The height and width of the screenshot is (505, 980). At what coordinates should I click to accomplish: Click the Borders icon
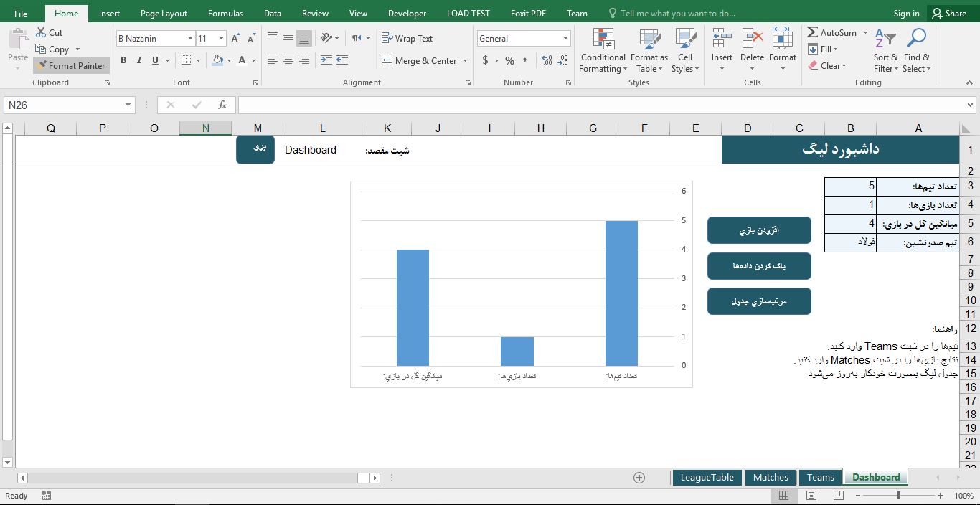click(187, 60)
